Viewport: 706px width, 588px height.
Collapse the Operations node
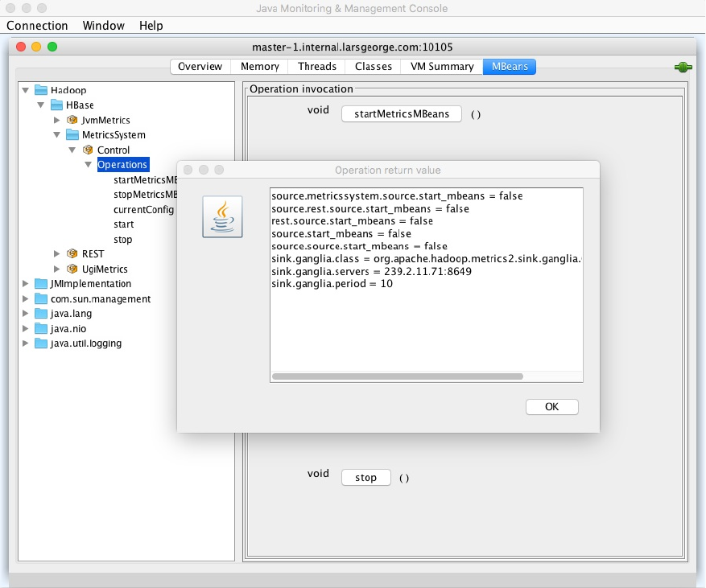89,165
